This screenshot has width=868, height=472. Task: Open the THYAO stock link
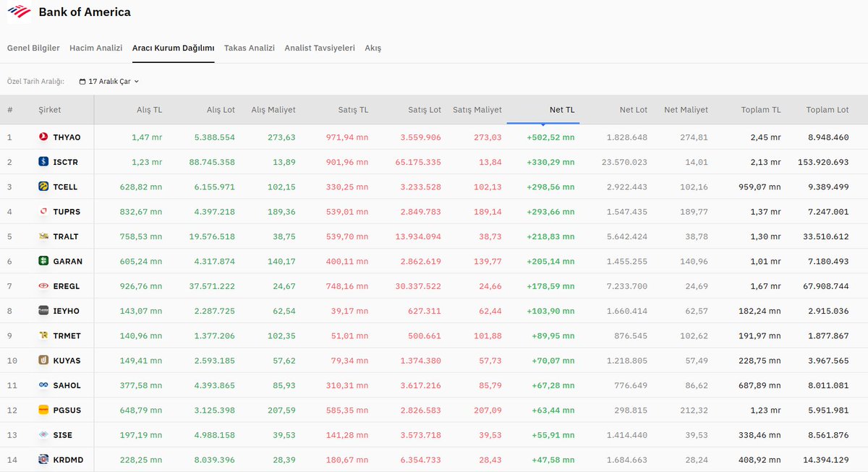(x=67, y=137)
